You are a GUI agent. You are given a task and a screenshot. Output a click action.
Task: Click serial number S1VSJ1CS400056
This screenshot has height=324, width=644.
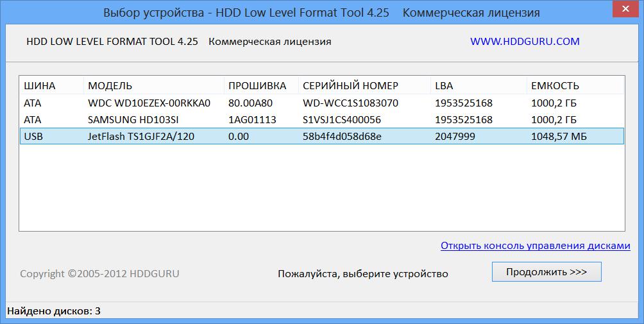[342, 119]
